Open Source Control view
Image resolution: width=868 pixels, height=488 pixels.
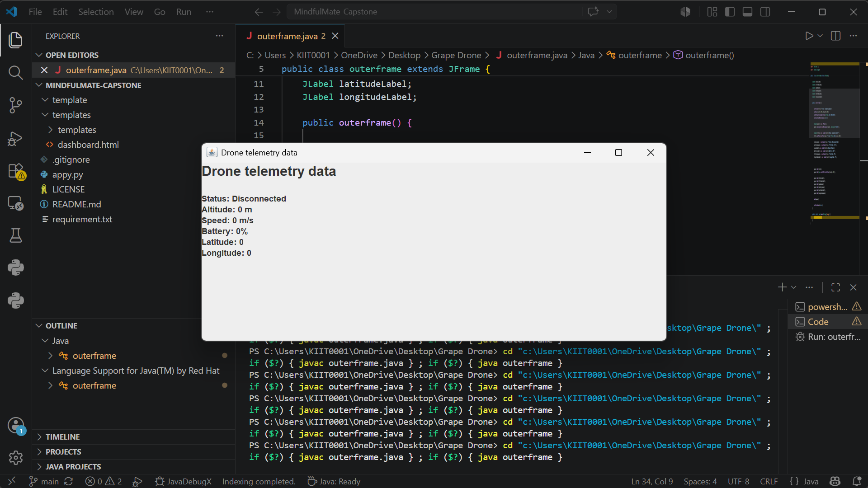[x=16, y=105]
